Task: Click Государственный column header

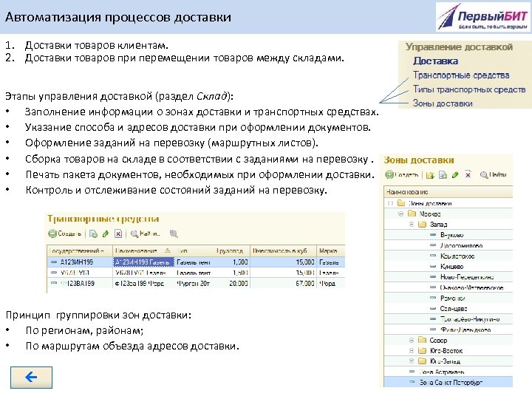Action: point(79,251)
